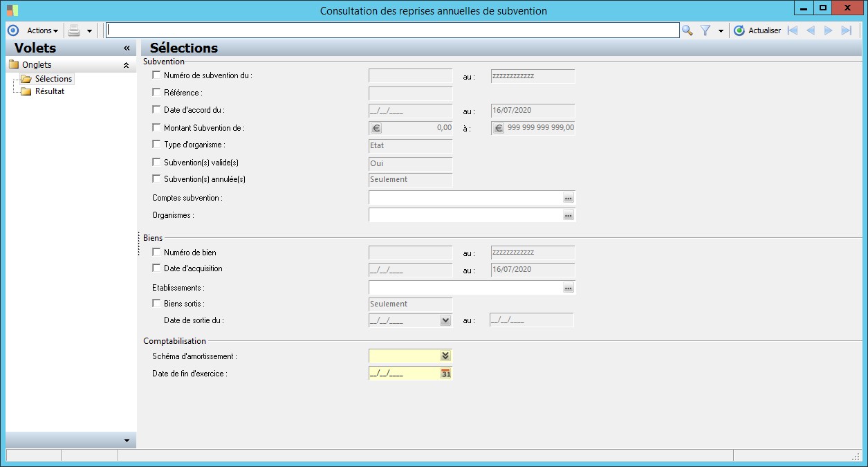Viewport: 868px width, 467px height.
Task: Open the Résultat tree item
Action: [50, 91]
